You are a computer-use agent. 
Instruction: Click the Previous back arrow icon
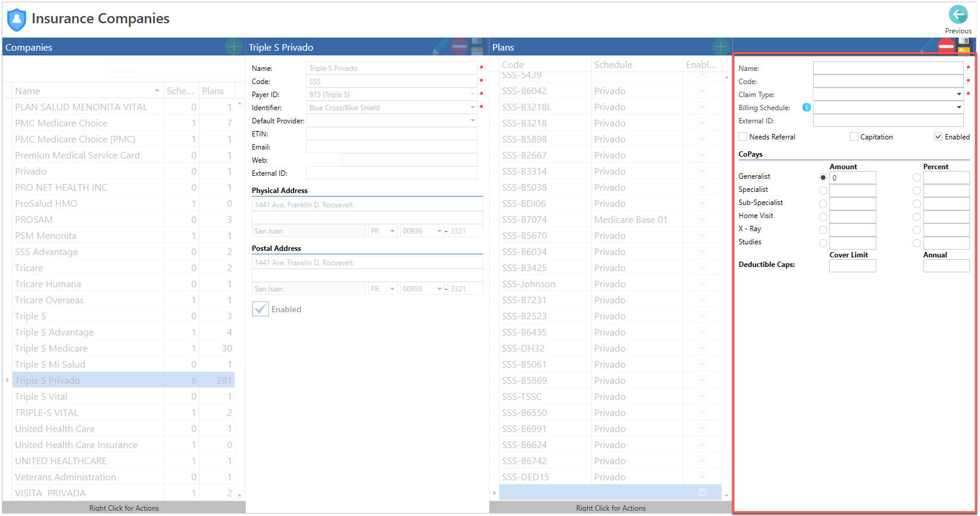958,14
